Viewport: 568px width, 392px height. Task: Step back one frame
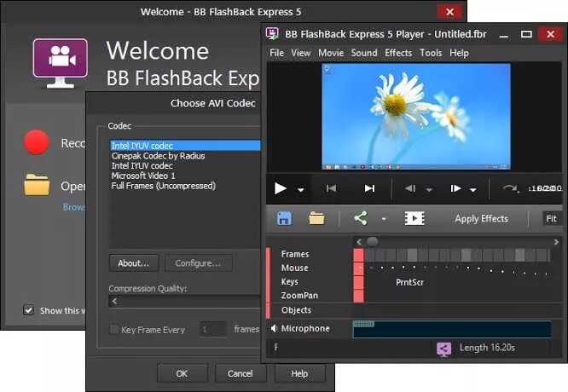(x=410, y=188)
